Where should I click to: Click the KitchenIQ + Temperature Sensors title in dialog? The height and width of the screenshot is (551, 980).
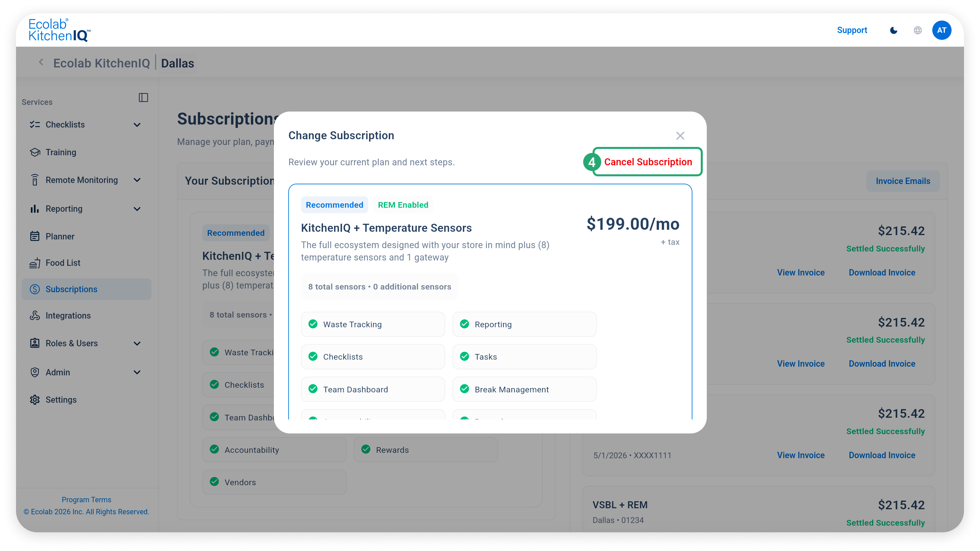(x=386, y=228)
